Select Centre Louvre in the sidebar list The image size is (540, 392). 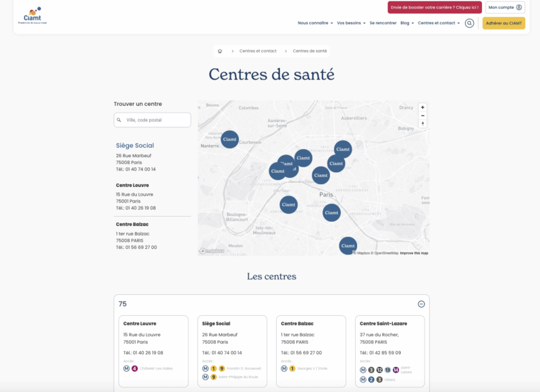pos(132,185)
